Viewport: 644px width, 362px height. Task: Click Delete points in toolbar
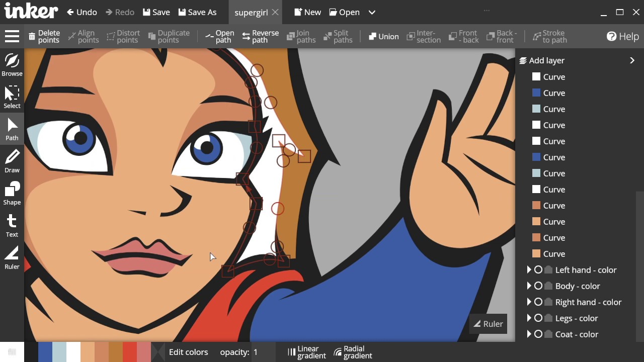click(x=44, y=36)
